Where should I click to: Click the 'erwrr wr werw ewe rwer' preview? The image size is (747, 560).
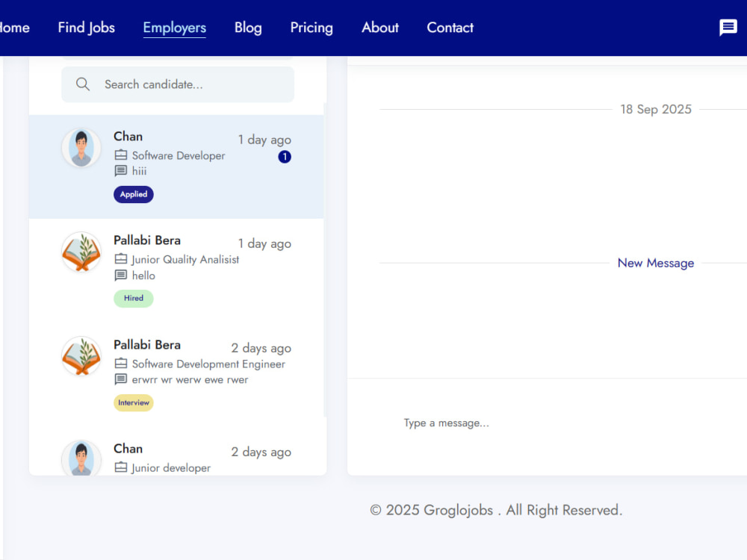coord(190,380)
